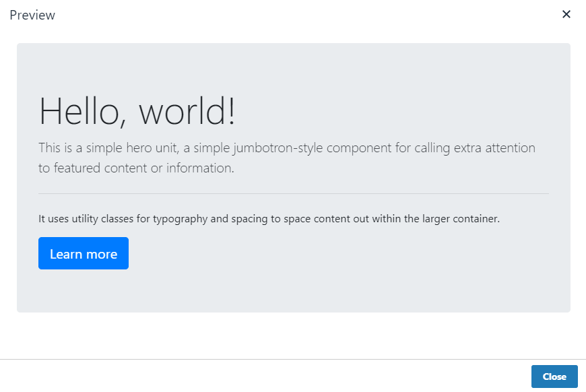Click the horizontal divider inside the jumbotron
Image resolution: width=586 pixels, height=392 pixels.
click(294, 193)
